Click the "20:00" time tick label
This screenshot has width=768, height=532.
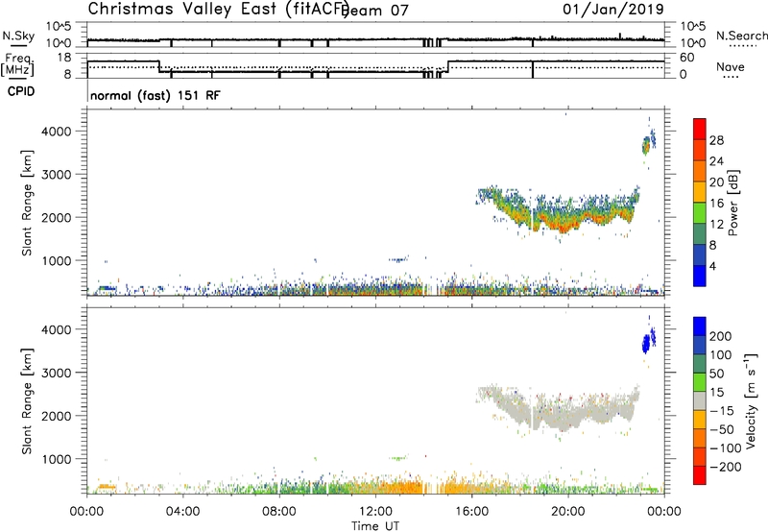(568, 512)
